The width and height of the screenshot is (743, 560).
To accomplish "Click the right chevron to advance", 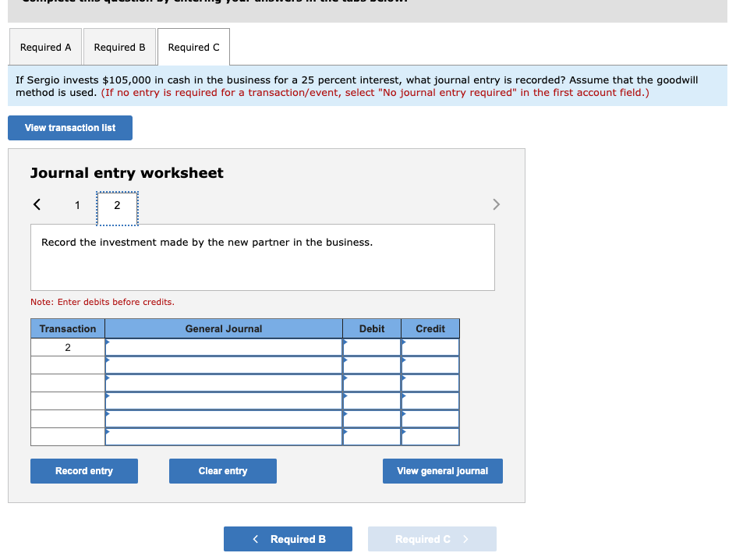I will 496,204.
